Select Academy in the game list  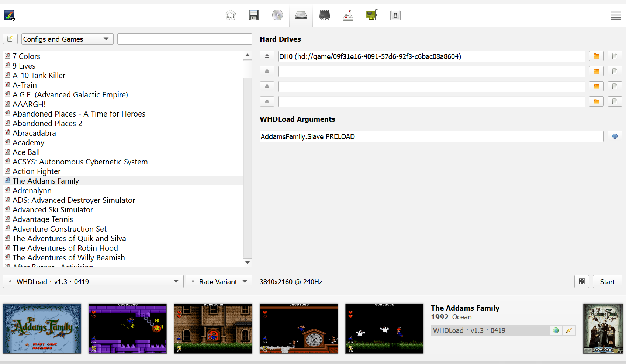tap(123, 142)
